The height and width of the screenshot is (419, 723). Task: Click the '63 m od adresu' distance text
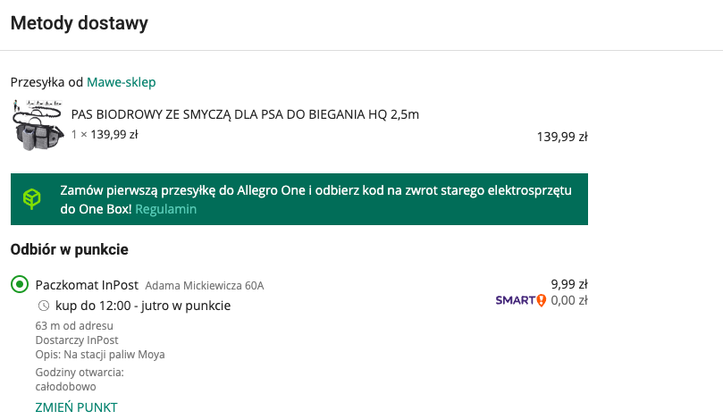(74, 325)
